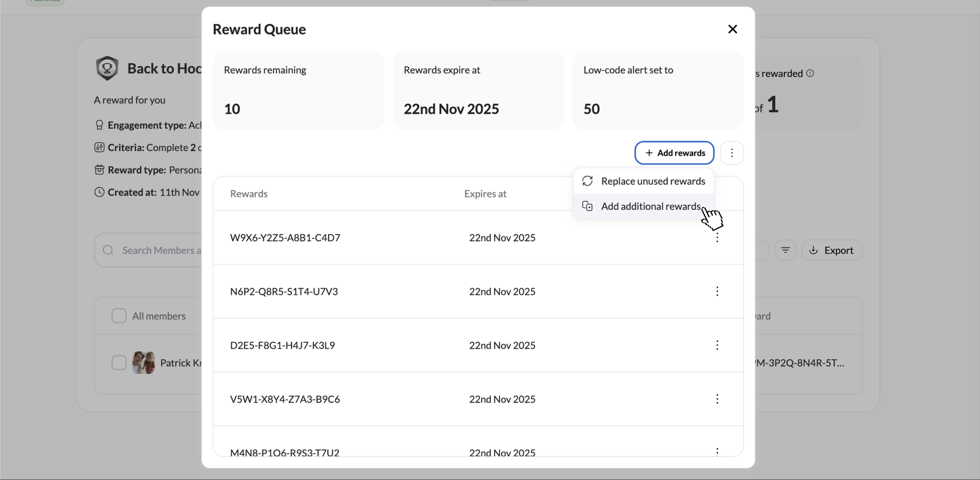Viewport: 980px width, 480px height.
Task: Click the copy-plus icon for additional rewards
Action: tap(587, 206)
